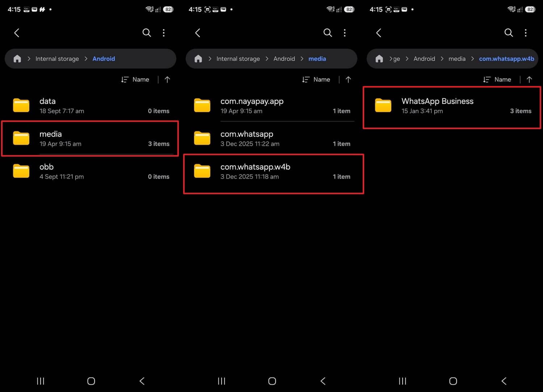Open search in the com.whatsapp.w4b screen

click(509, 33)
